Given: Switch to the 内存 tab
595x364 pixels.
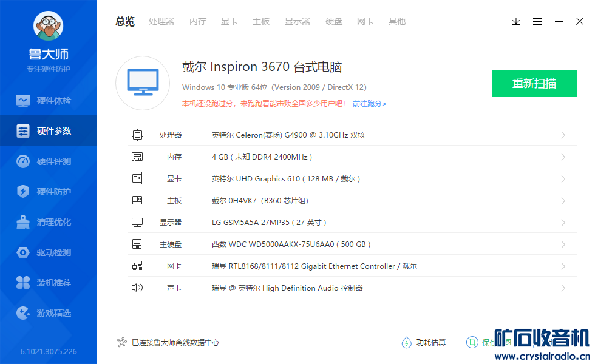Looking at the screenshot, I should [x=198, y=22].
